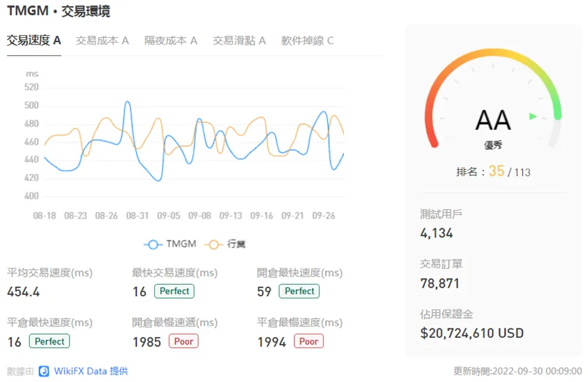Click the Poor badge beside 1994
Viewport: 588px width, 382px height.
(309, 341)
